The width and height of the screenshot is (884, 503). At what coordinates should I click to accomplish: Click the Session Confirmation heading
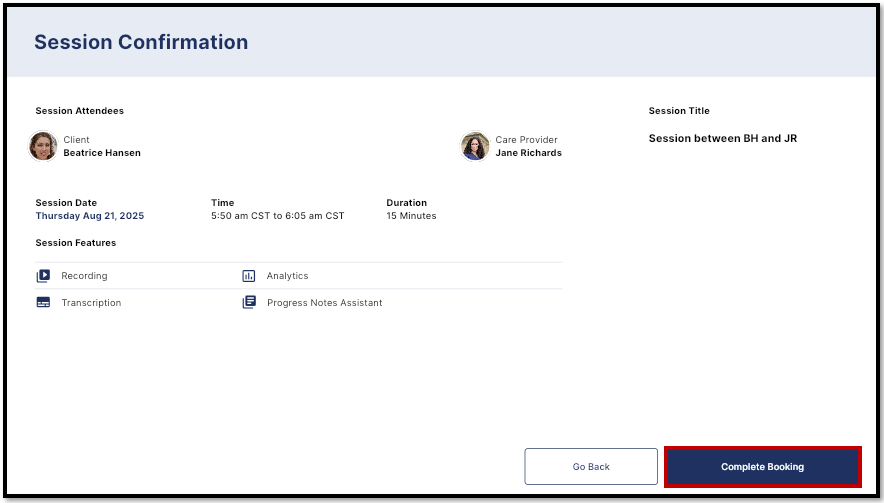click(141, 42)
